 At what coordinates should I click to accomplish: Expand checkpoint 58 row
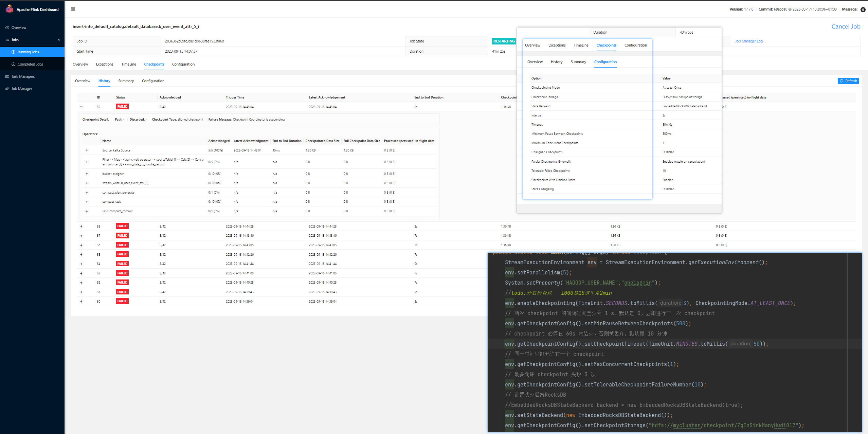81,226
